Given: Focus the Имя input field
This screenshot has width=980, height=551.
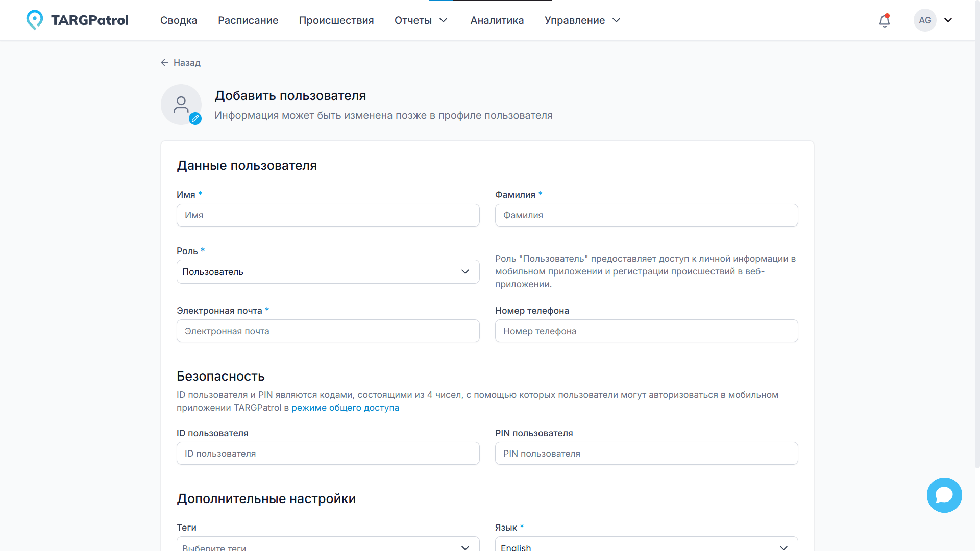Looking at the screenshot, I should click(328, 215).
